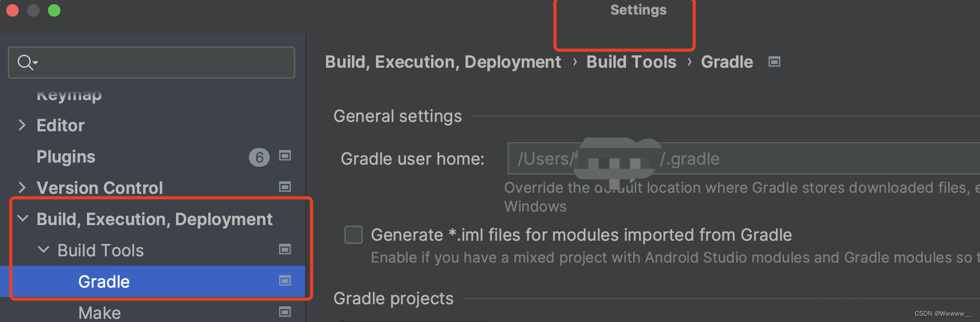
Task: Click project-level icon beside Plugins
Action: click(285, 156)
